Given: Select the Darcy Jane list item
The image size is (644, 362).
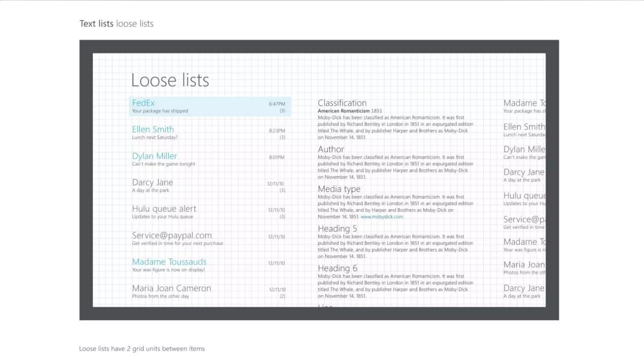Looking at the screenshot, I should [x=153, y=183].
